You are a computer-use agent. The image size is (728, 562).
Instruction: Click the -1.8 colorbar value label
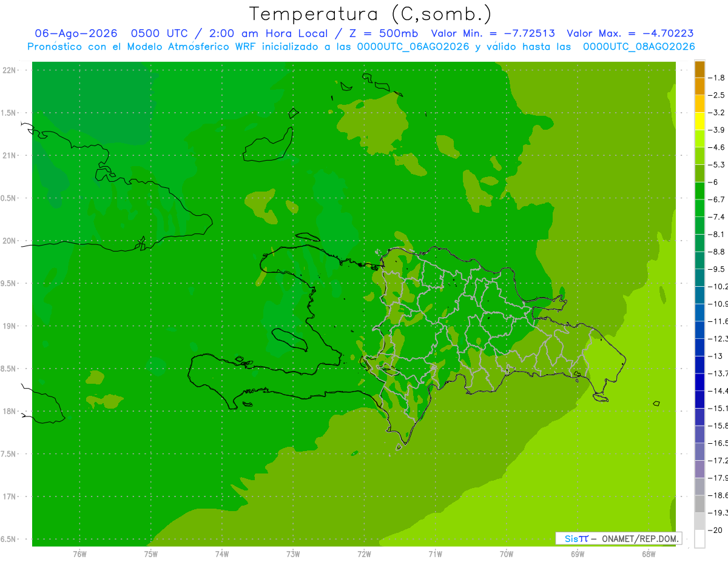pos(716,78)
